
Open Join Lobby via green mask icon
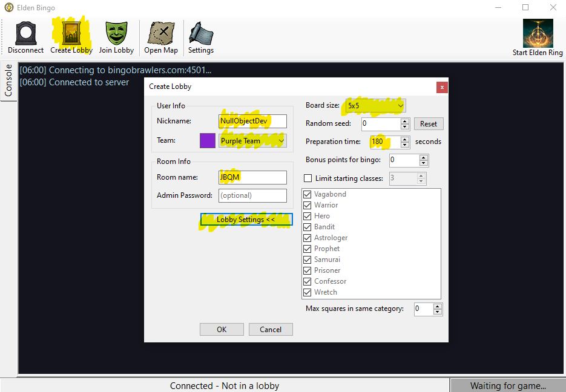[116, 34]
